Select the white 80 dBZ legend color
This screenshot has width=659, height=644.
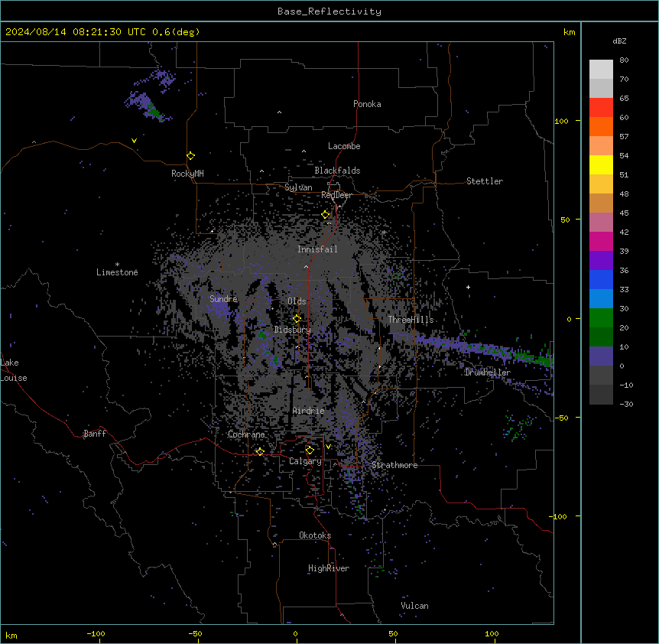[x=601, y=70]
